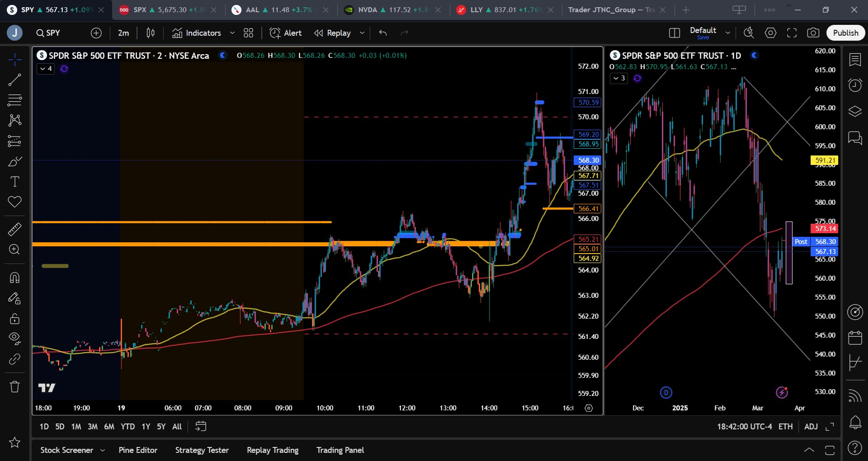This screenshot has height=461, width=868.
Task: Select the text annotation tool
Action: coord(14,182)
